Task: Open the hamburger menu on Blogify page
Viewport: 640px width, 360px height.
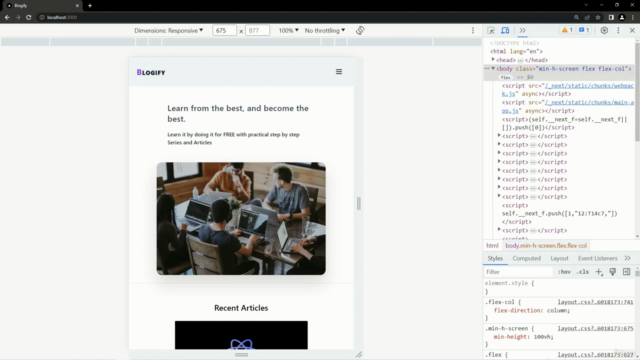Action: 339,72
